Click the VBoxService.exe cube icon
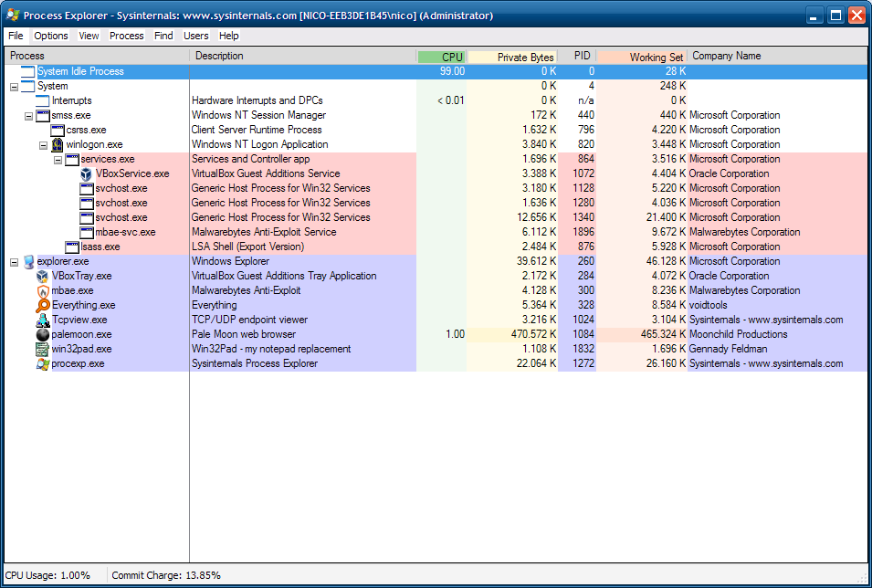Viewport: 872px width, 588px height. [x=86, y=173]
